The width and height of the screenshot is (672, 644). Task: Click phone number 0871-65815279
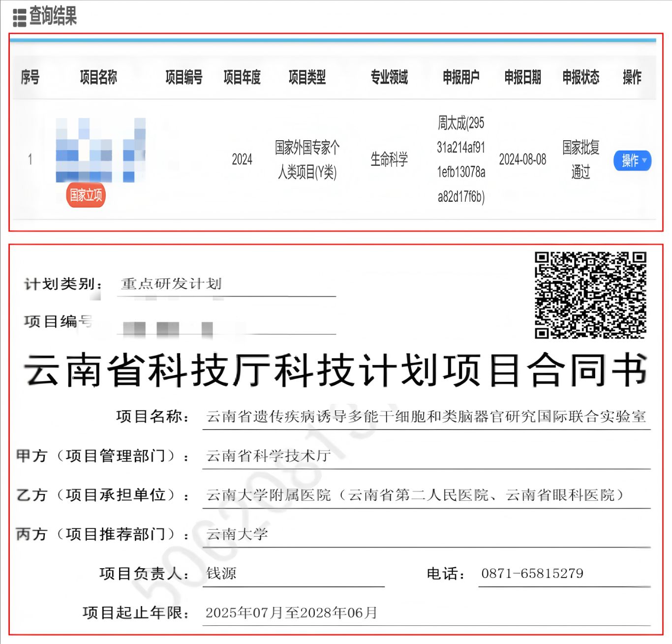point(532,574)
